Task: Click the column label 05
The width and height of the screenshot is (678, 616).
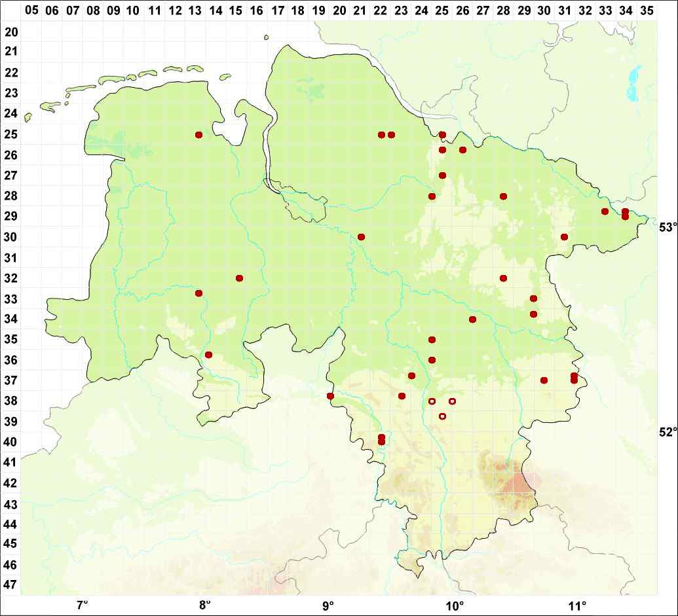Action: coord(31,10)
